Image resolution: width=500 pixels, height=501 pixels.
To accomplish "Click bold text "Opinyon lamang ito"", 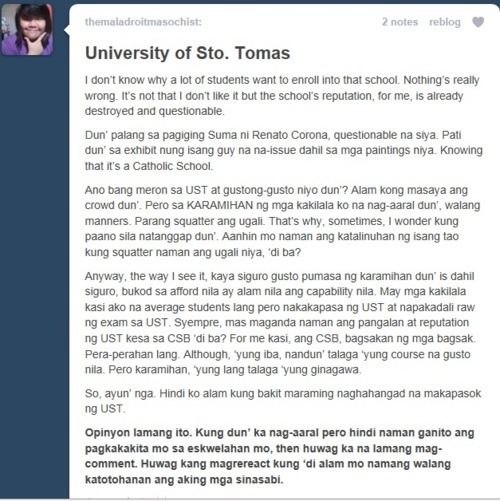I will (138, 433).
